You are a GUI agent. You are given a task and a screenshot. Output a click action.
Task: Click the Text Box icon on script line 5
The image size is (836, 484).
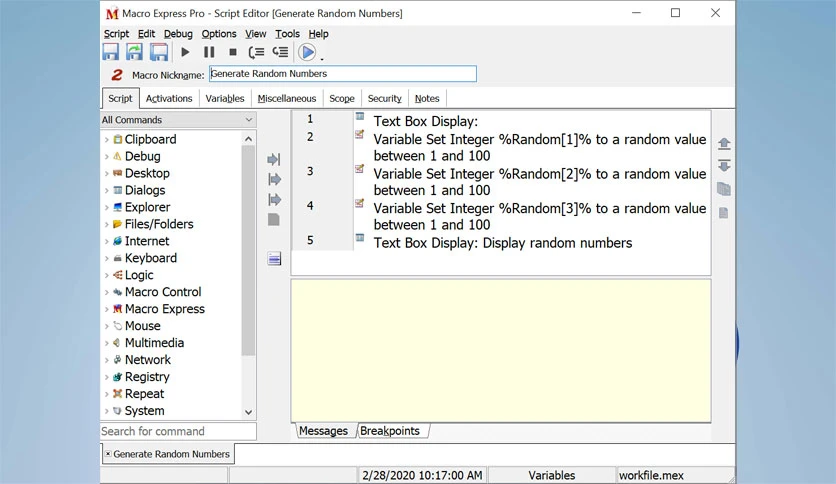360,238
